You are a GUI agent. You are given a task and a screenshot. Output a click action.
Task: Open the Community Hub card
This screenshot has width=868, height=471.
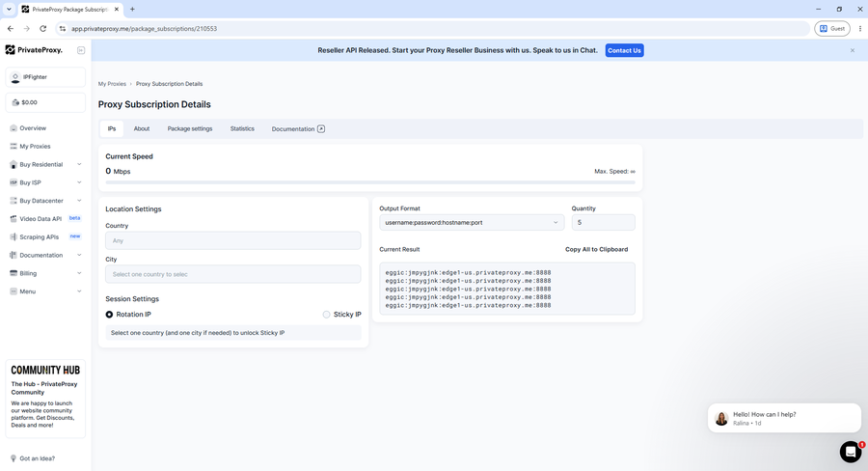tap(45, 399)
